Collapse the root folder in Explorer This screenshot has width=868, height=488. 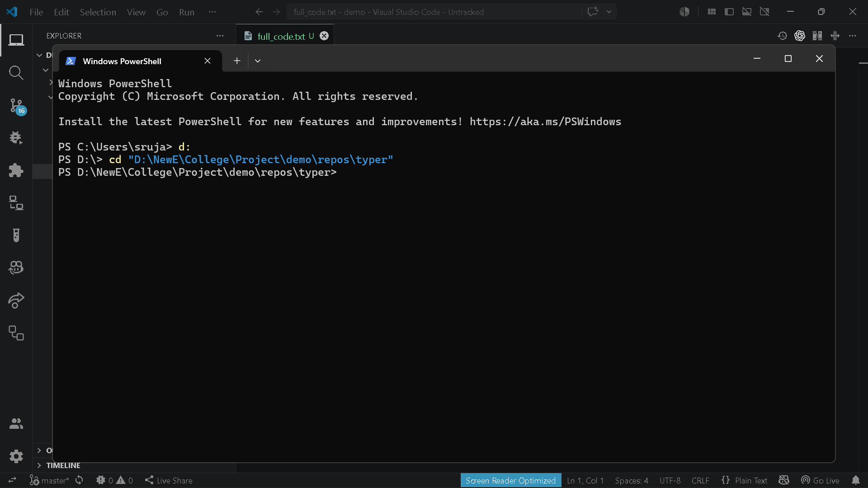tap(39, 55)
